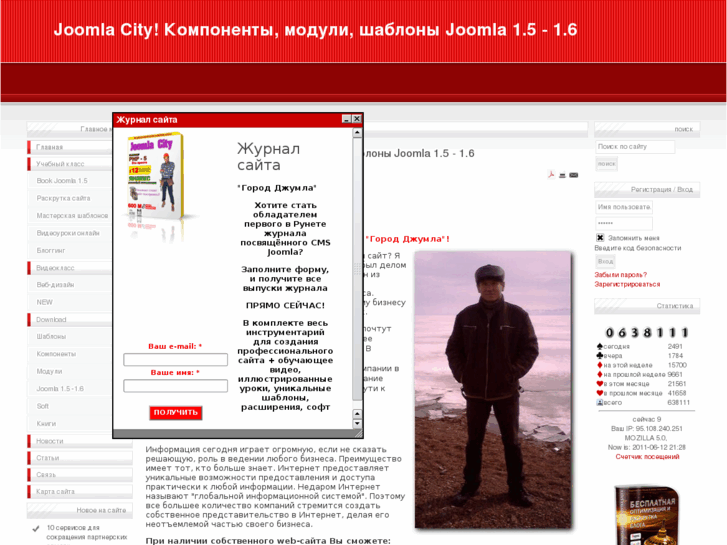
Task: Click the checkmark icon beside 10 сервисов
Action: pos(36,528)
